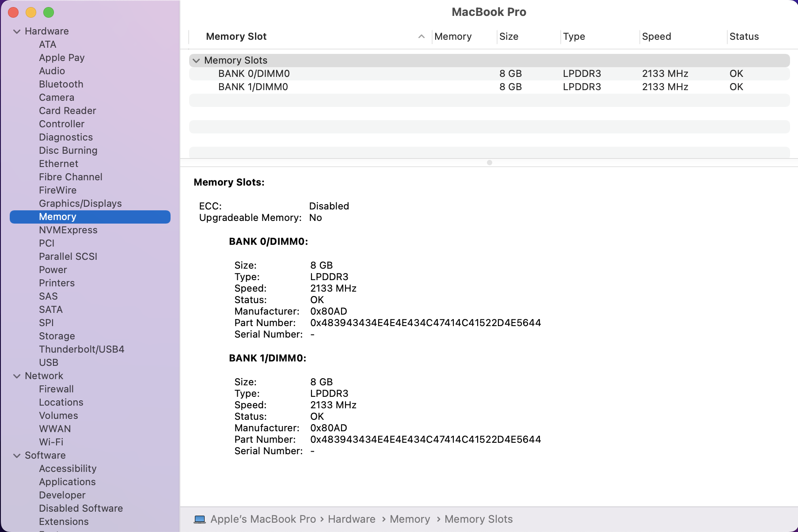The image size is (798, 532).
Task: Show Power information
Action: (53, 270)
